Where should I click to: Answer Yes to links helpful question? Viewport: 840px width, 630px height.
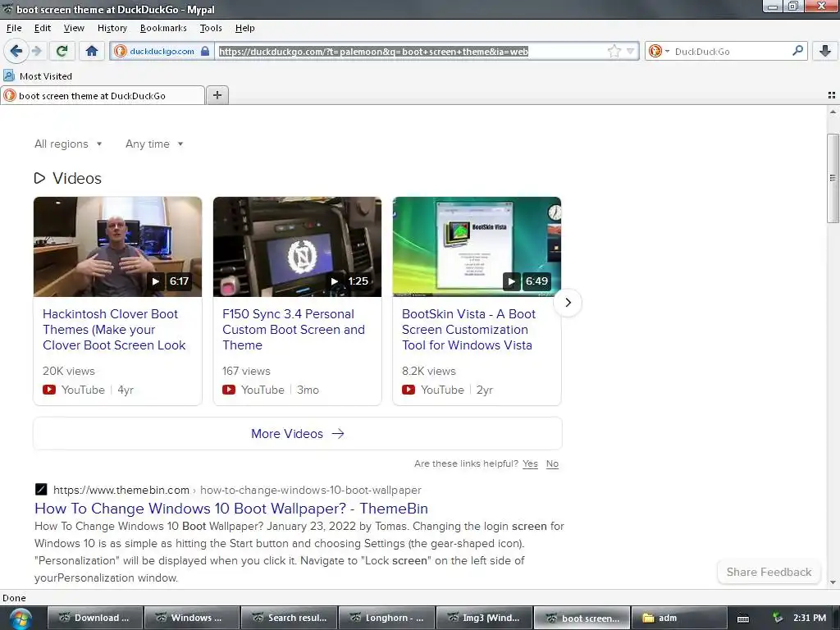(x=530, y=464)
